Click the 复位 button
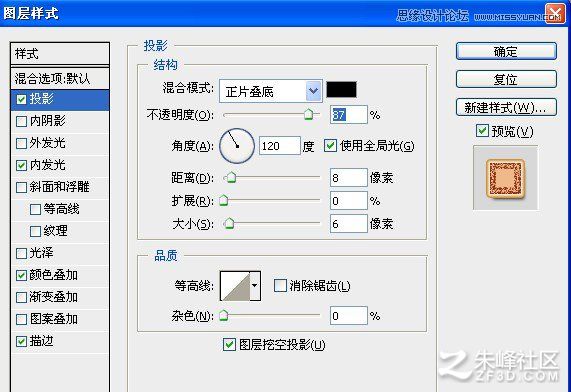The width and height of the screenshot is (571, 392). (x=506, y=79)
